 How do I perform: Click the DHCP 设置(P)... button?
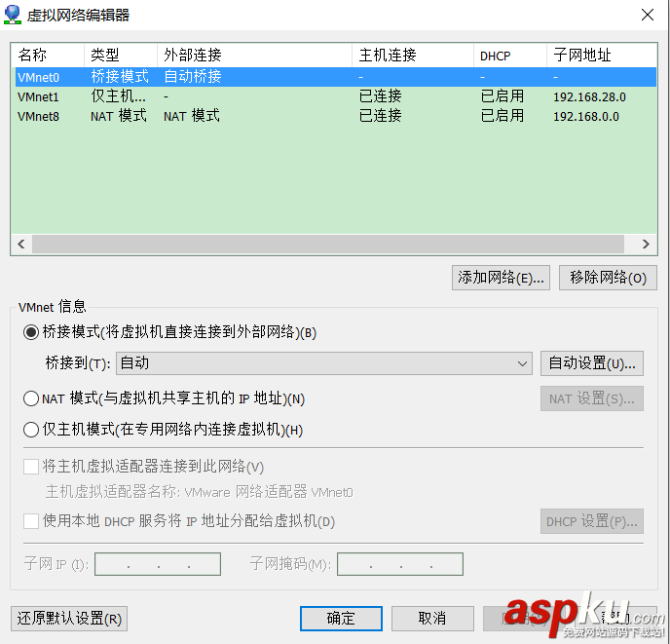592,521
